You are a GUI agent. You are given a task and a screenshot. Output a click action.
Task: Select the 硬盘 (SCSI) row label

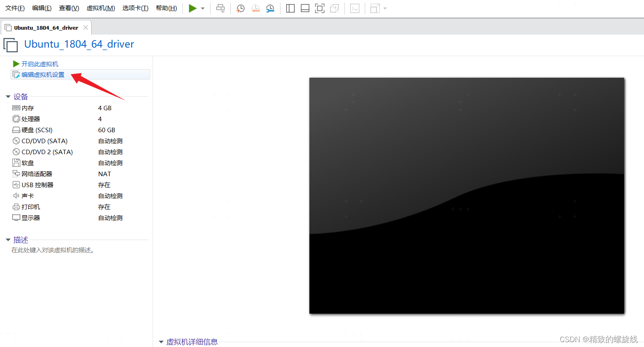37,130
